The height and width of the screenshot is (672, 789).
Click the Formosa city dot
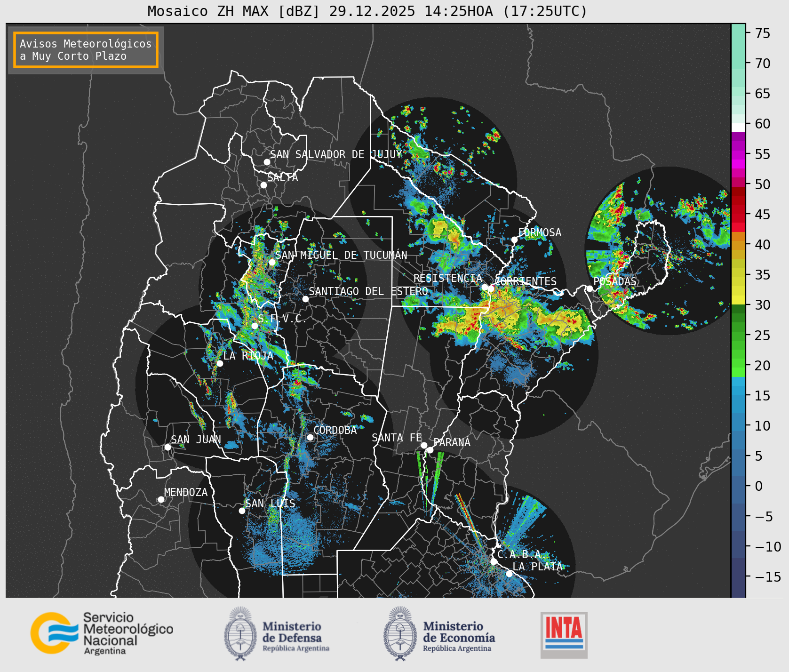[514, 240]
